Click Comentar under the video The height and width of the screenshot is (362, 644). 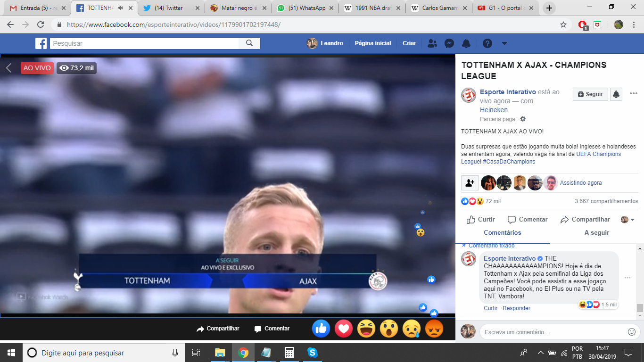click(272, 329)
